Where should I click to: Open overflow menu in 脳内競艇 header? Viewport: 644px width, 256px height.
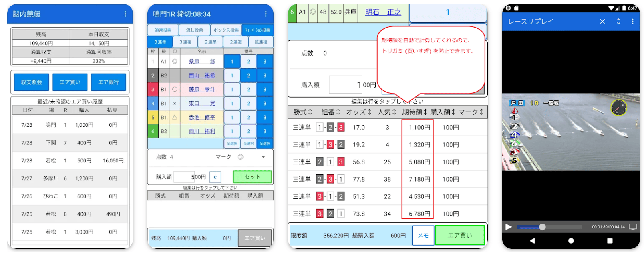(125, 14)
